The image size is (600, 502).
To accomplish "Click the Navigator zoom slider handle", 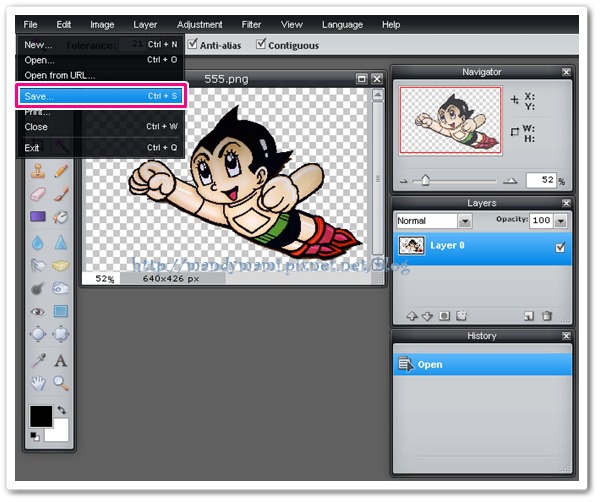I will (x=425, y=180).
